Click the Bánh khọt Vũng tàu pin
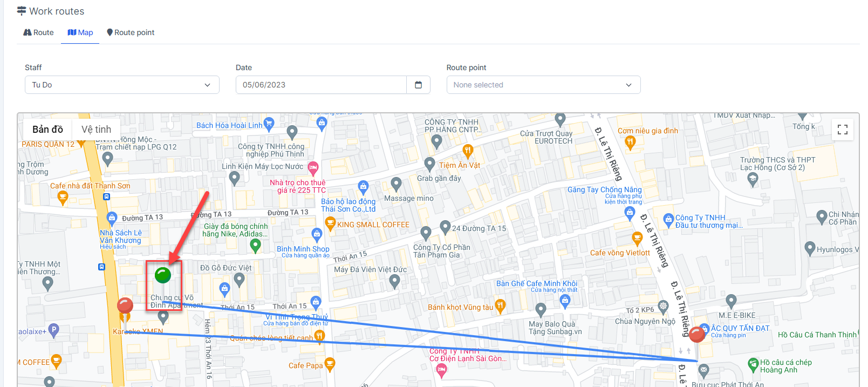 (500, 306)
